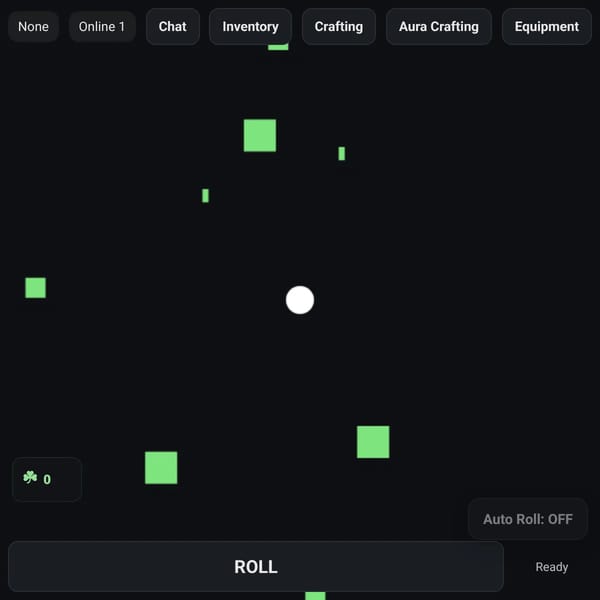The image size is (600, 600).
Task: Click the Ready status text
Action: [551, 567]
